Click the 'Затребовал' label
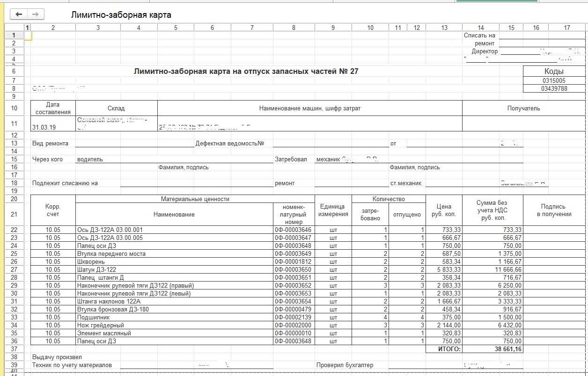This screenshot has height=376, width=588. pos(291,159)
